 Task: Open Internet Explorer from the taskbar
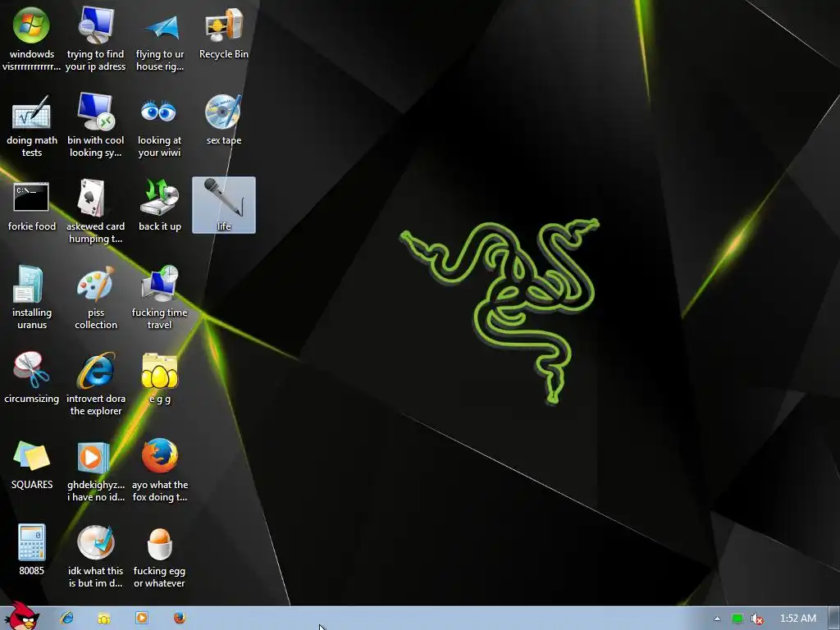67,618
